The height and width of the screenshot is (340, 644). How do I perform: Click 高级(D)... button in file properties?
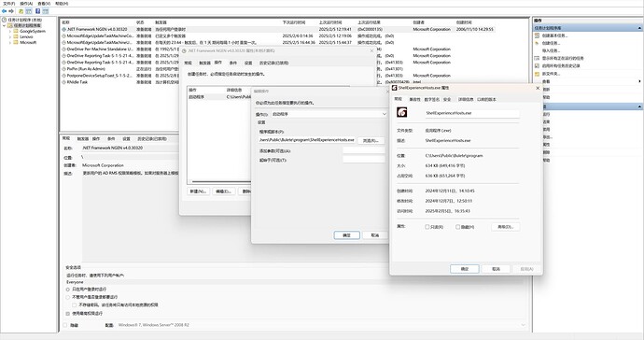(505, 227)
